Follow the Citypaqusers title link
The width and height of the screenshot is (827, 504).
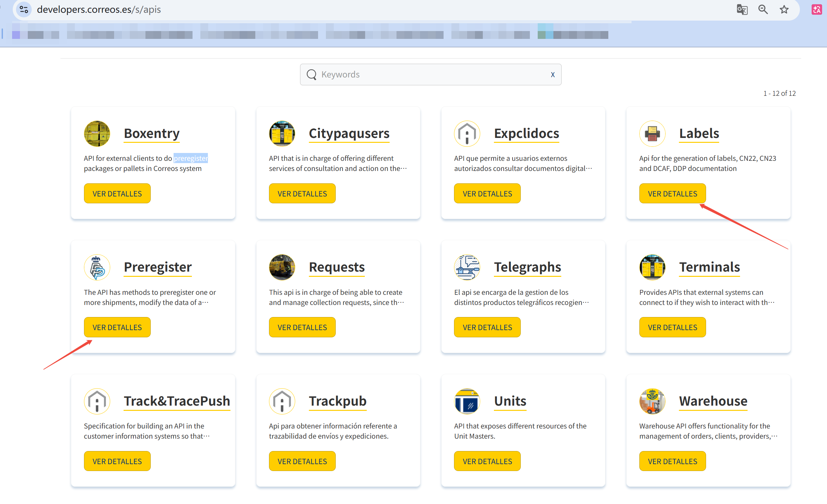click(349, 134)
